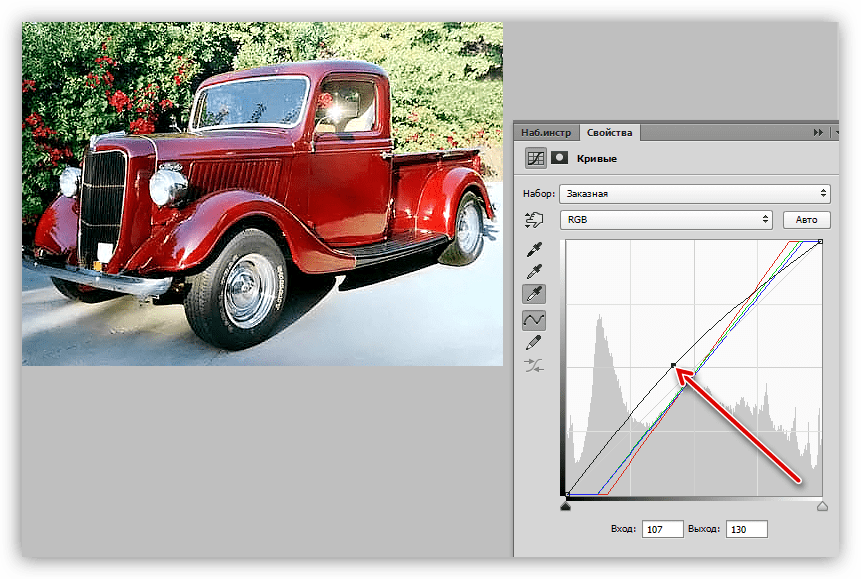
Task: Click the smooth curve values icon
Action: coord(534,365)
